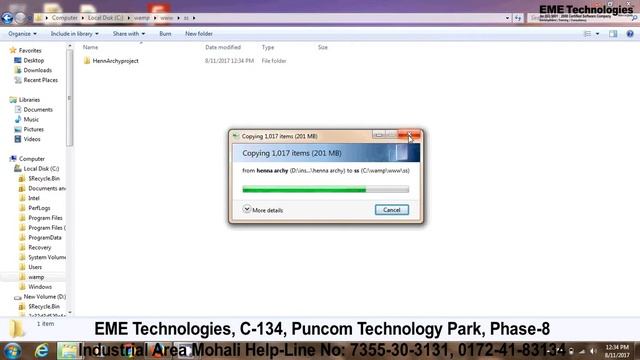The image size is (640, 360).
Task: Select New Volume (D:) drive
Action: click(x=44, y=297)
